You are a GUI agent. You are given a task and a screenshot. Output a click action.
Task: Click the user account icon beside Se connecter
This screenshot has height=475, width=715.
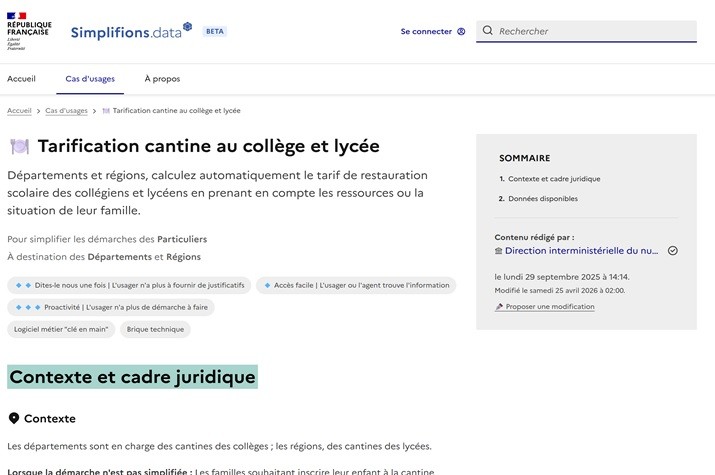461,32
